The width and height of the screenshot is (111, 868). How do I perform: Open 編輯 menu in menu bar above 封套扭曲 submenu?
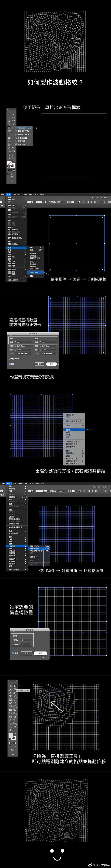(x=3, y=484)
